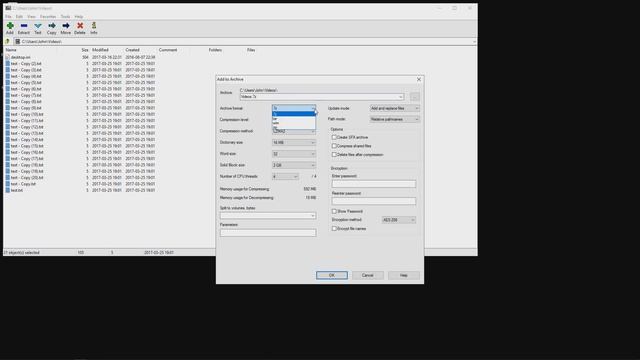Screen dimensions: 640x360
Task: Click the Parameters input field
Action: point(268,233)
